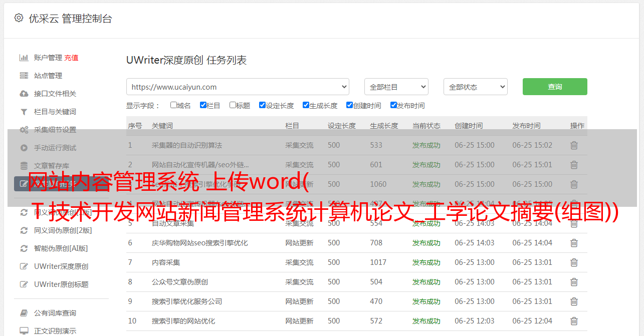Click the bar chart icon for 账户管理
The image size is (644, 336).
(24, 58)
